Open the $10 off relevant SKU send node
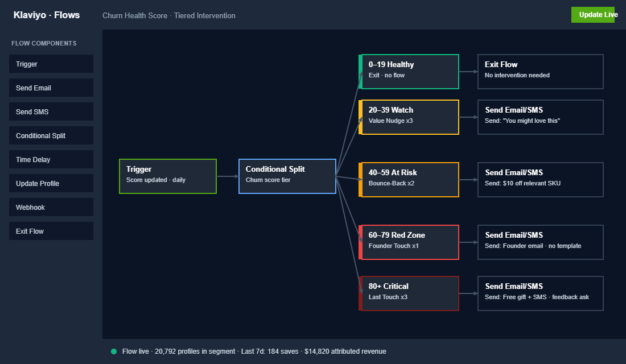 pos(541,180)
